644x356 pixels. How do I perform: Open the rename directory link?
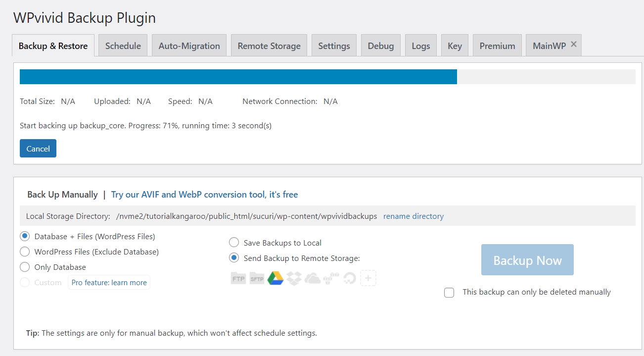tap(413, 216)
